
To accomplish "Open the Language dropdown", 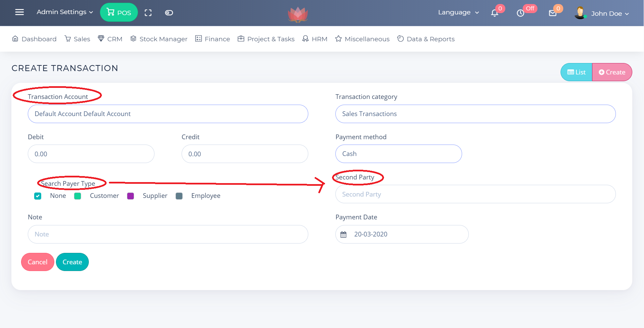I will pyautogui.click(x=458, y=12).
